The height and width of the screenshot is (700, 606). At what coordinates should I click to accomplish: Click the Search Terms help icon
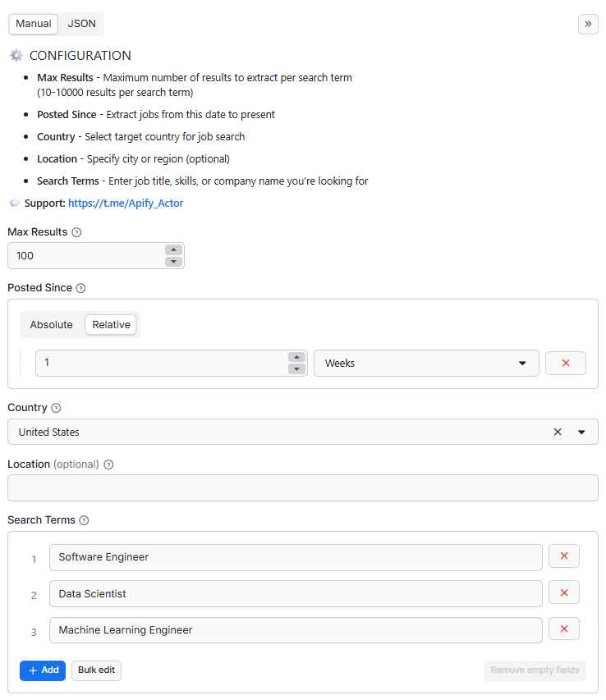pos(81,519)
